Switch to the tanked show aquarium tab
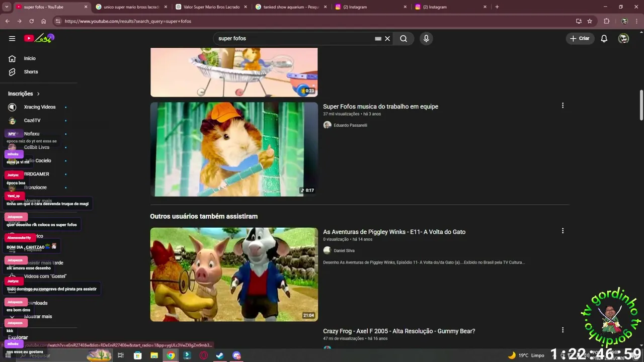Viewport: 644px width, 362px height. (x=291, y=7)
